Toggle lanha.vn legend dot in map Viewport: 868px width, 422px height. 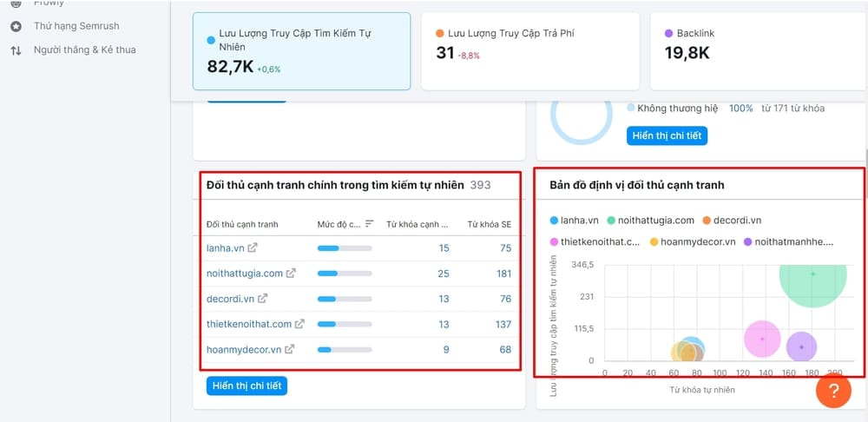[x=554, y=221]
